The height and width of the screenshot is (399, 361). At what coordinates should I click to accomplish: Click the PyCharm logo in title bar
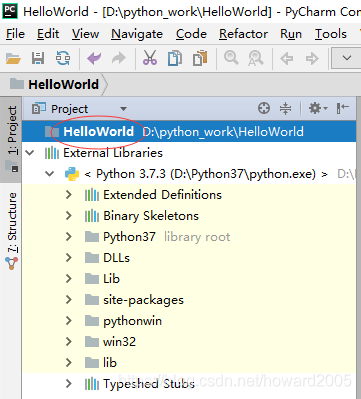click(10, 10)
